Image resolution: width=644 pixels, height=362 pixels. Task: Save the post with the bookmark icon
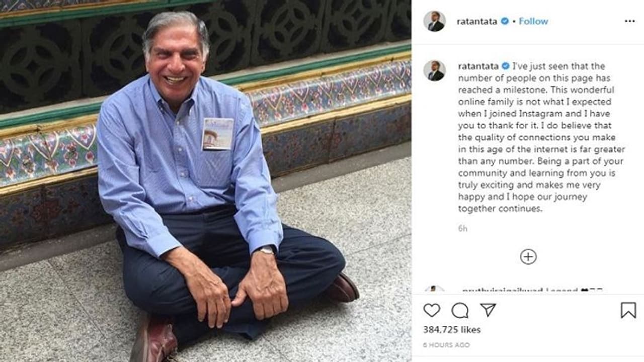click(628, 310)
